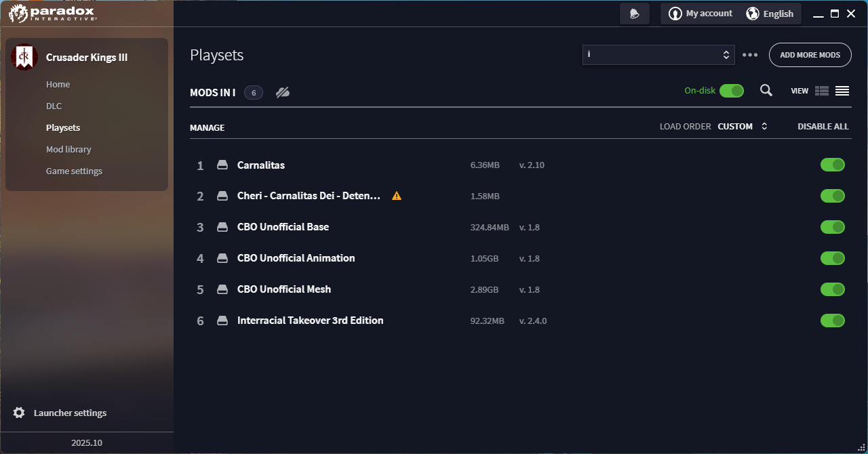Open Game settings in the sidebar

tap(75, 171)
